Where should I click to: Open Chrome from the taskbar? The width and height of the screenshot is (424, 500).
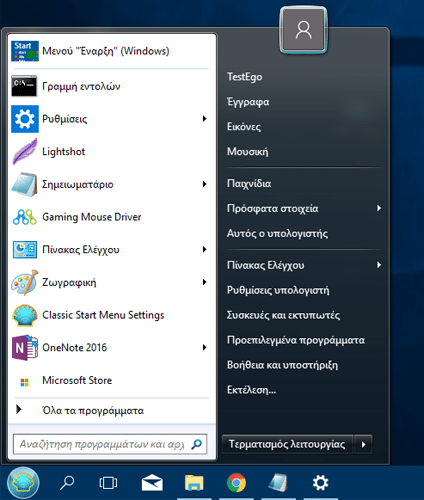(x=236, y=483)
